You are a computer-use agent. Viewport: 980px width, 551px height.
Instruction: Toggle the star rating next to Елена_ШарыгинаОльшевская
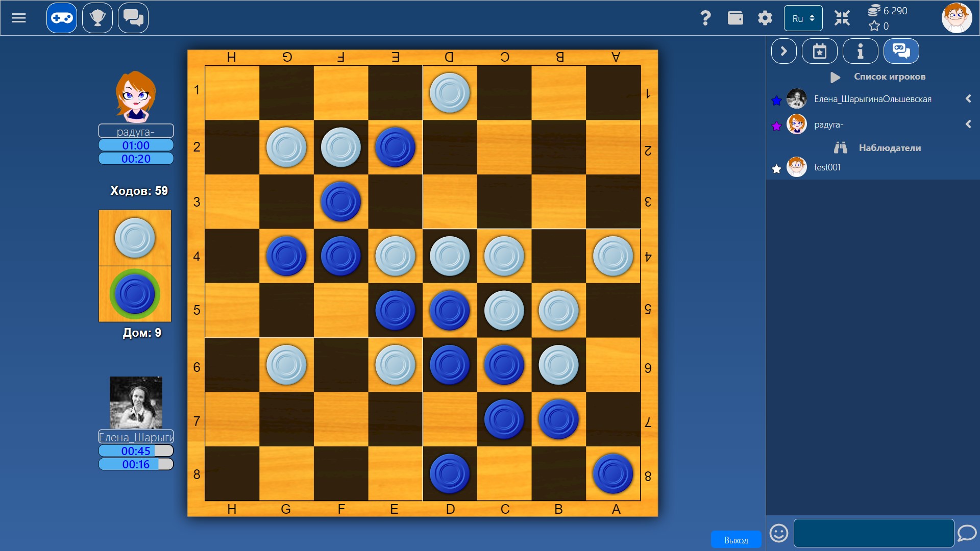click(777, 101)
